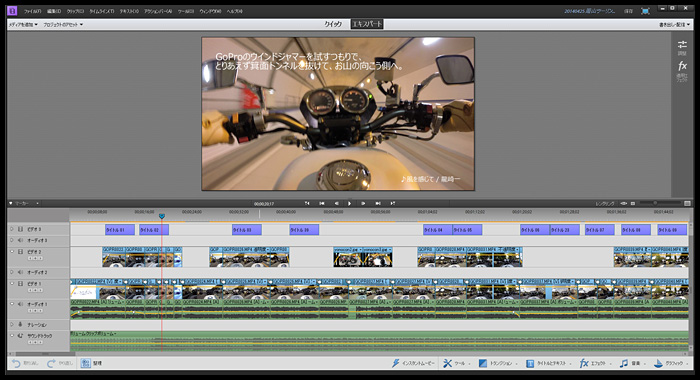
Task: Switch to the エキスパート view tab
Action: (367, 24)
